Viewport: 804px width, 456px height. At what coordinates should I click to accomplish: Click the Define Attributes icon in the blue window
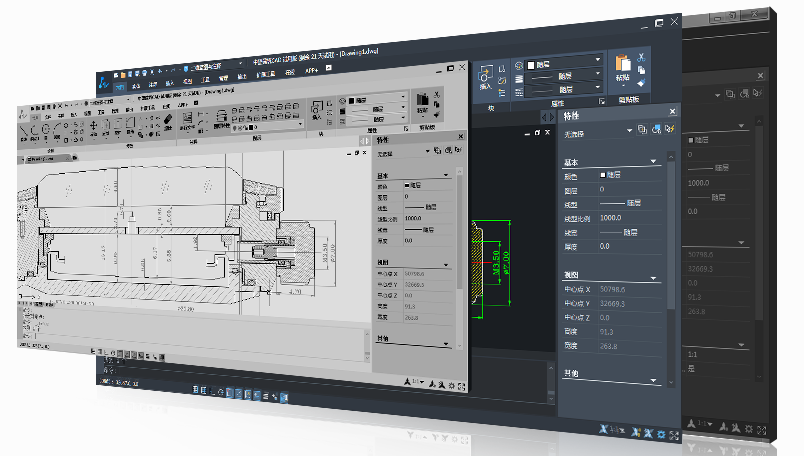point(502,93)
